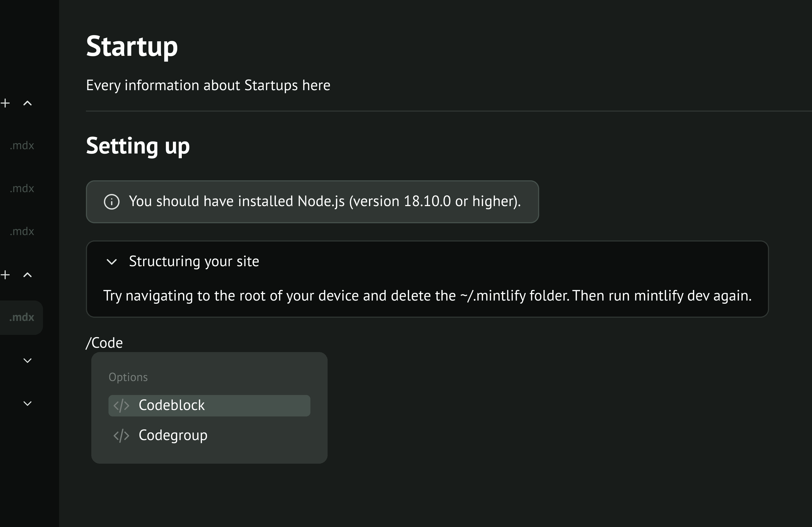This screenshot has width=812, height=527.
Task: Click the code brackets icon beside Codeblock
Action: click(x=121, y=406)
